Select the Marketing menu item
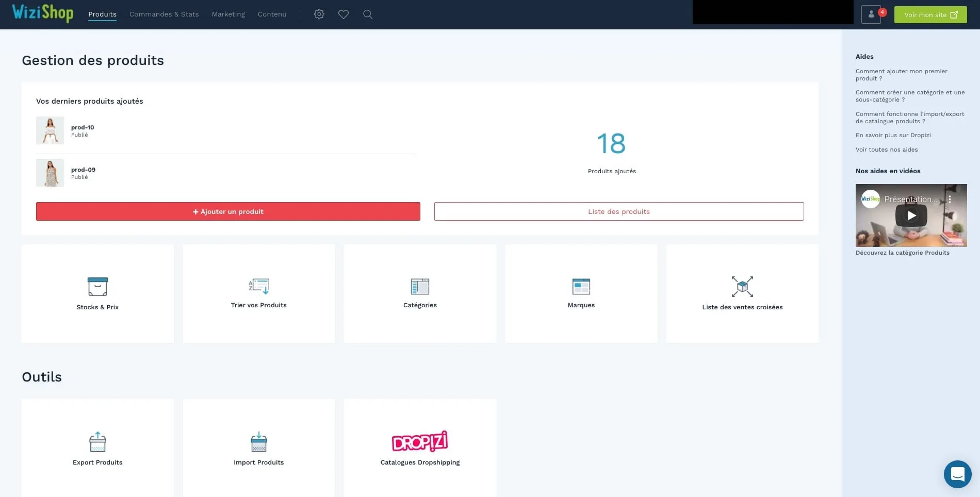This screenshot has height=497, width=980. point(228,14)
